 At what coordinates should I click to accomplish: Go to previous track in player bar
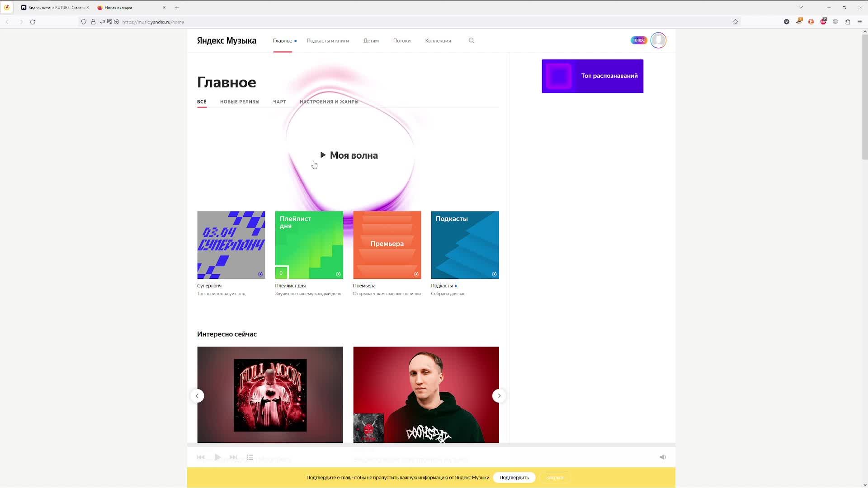(201, 457)
